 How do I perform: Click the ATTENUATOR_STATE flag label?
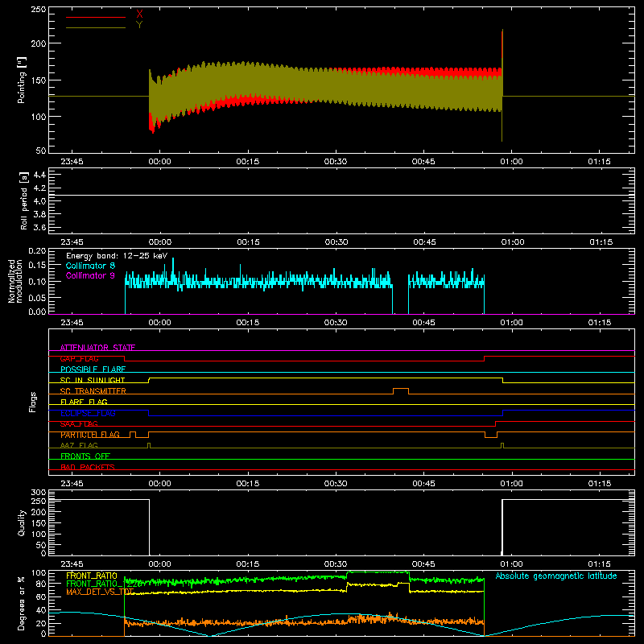pos(97,348)
